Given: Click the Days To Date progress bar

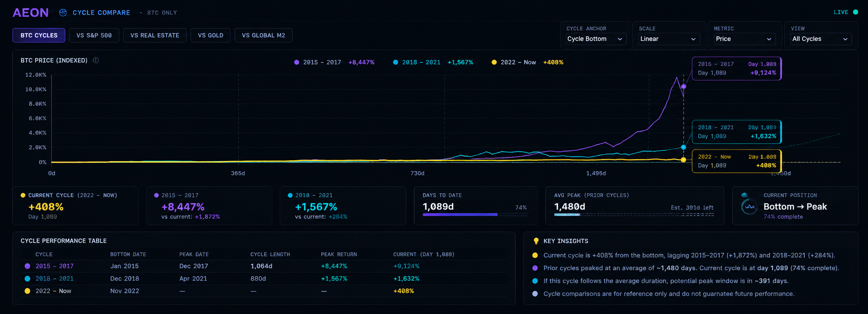Looking at the screenshot, I should pyautogui.click(x=475, y=214).
